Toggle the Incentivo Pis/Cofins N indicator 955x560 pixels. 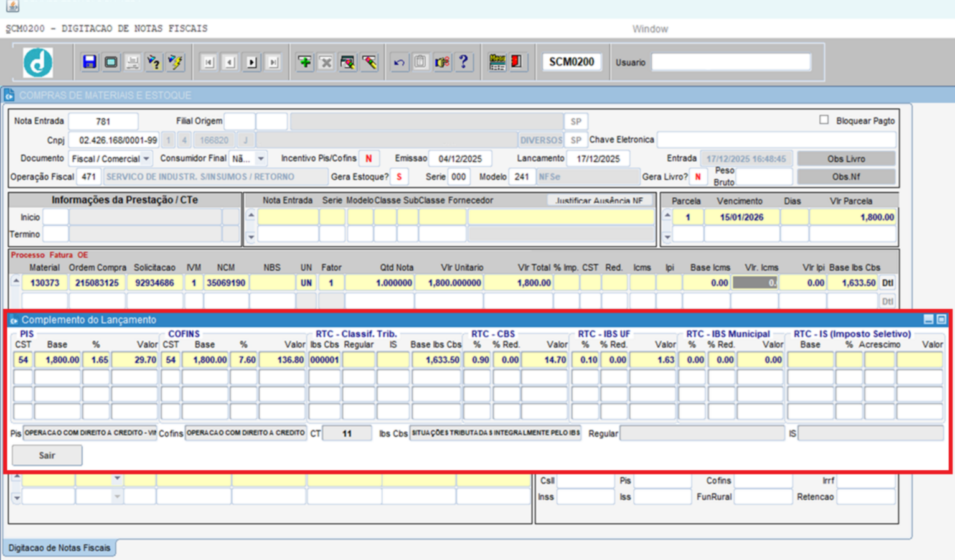pyautogui.click(x=369, y=159)
